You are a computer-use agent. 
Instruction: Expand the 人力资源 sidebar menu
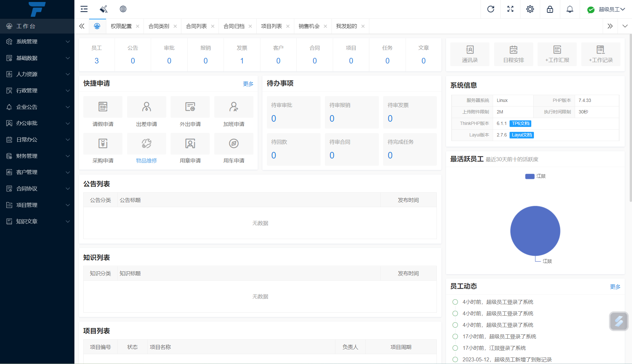tap(37, 74)
